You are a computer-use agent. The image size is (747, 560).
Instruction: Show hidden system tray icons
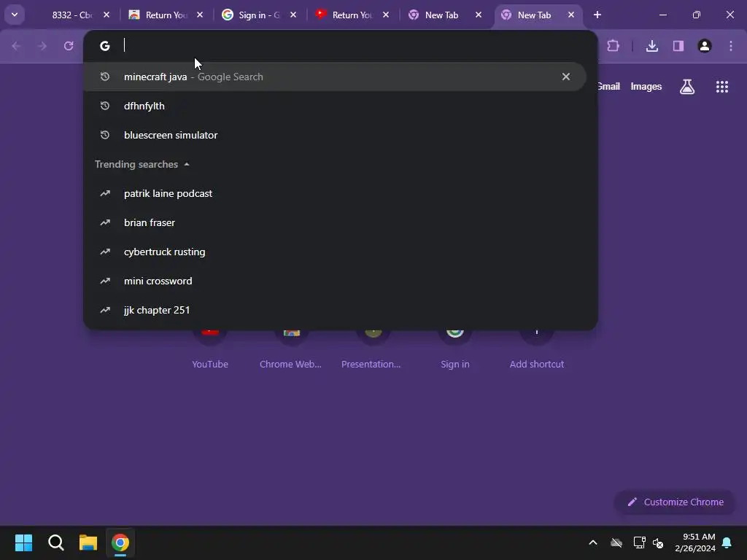(x=593, y=542)
